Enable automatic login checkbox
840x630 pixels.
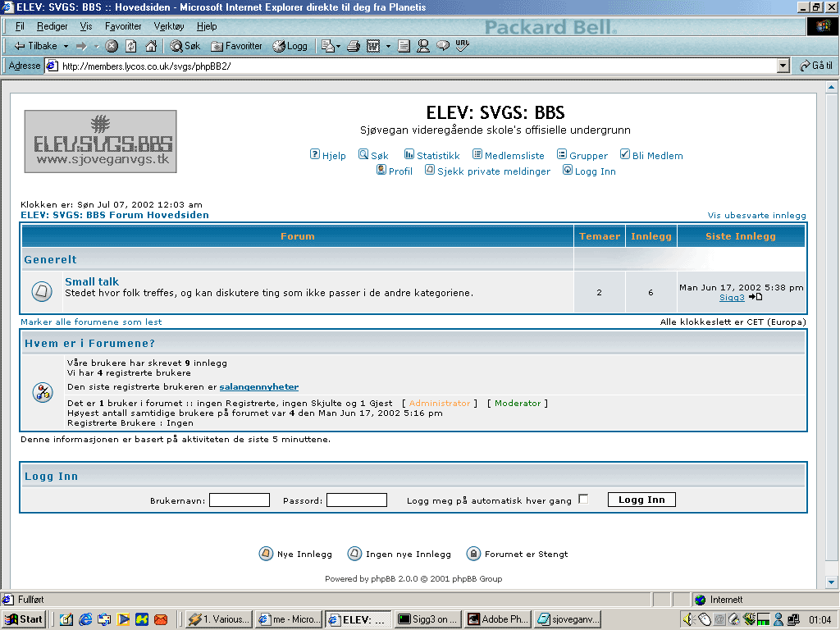click(583, 499)
